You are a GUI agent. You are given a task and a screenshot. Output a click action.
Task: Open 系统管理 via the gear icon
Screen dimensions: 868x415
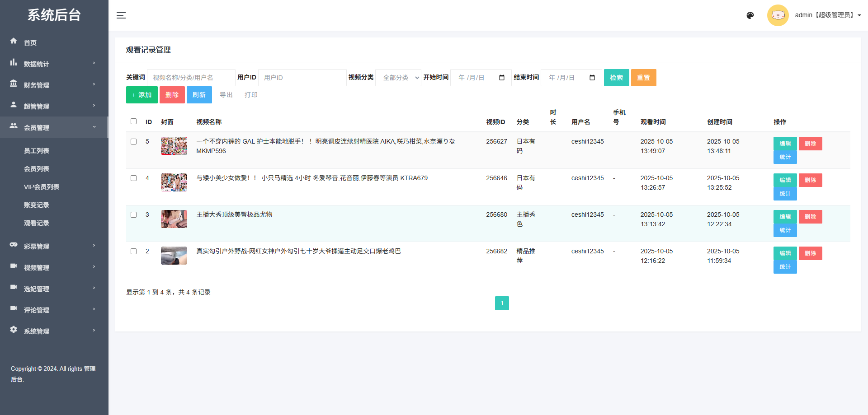click(14, 330)
